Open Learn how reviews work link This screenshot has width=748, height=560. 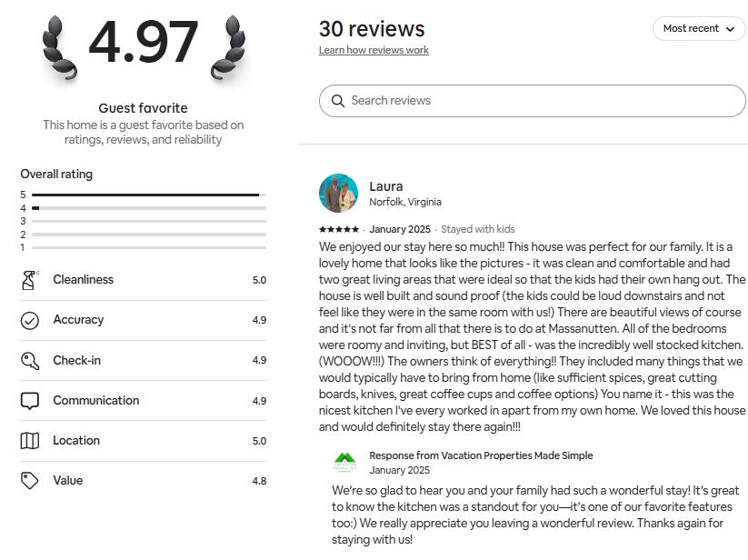[374, 51]
